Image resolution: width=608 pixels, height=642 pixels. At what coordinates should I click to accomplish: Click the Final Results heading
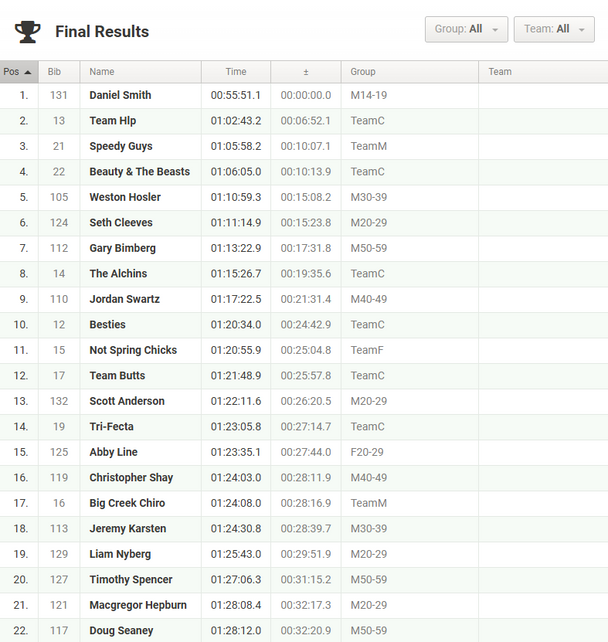coord(102,32)
